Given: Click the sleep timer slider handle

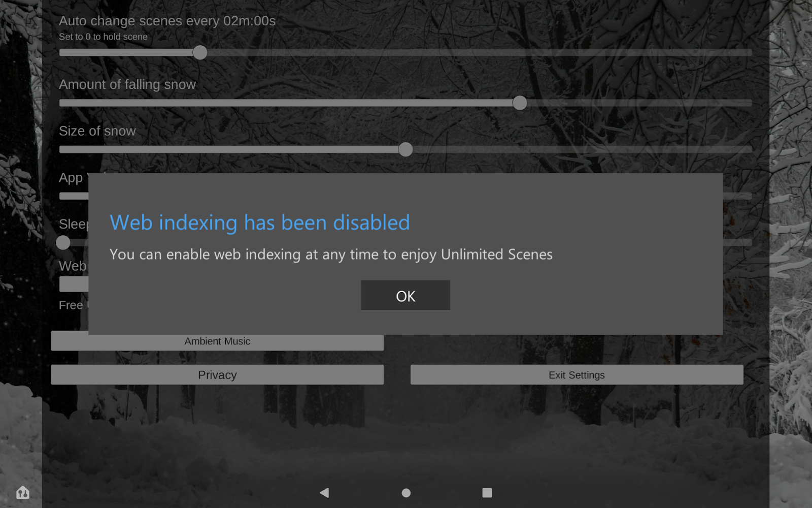Looking at the screenshot, I should [63, 242].
